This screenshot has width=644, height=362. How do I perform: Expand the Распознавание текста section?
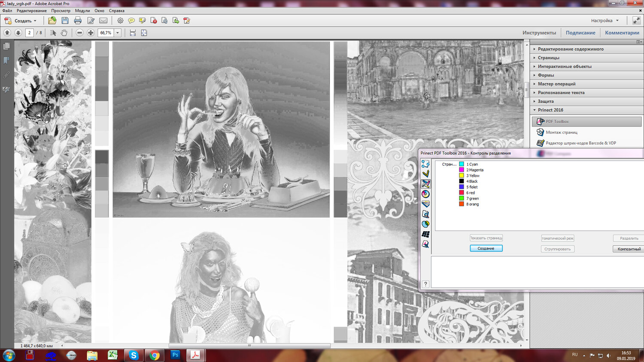[561, 93]
